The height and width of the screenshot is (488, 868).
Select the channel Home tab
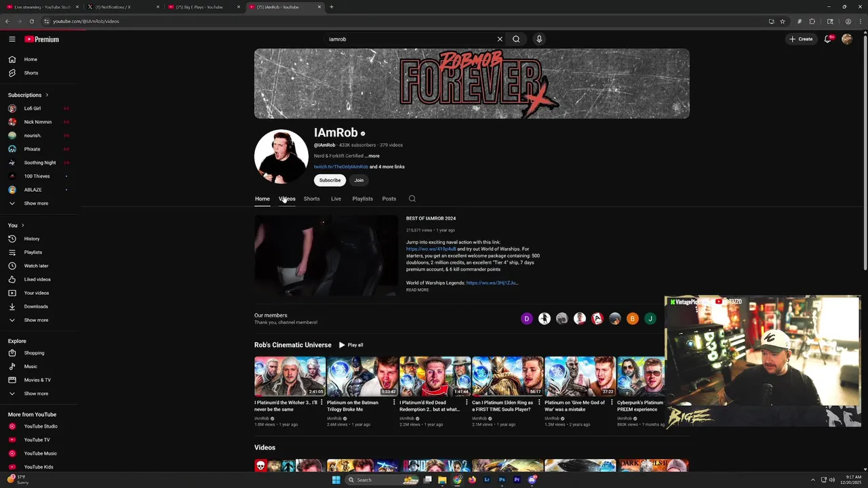coord(262,199)
